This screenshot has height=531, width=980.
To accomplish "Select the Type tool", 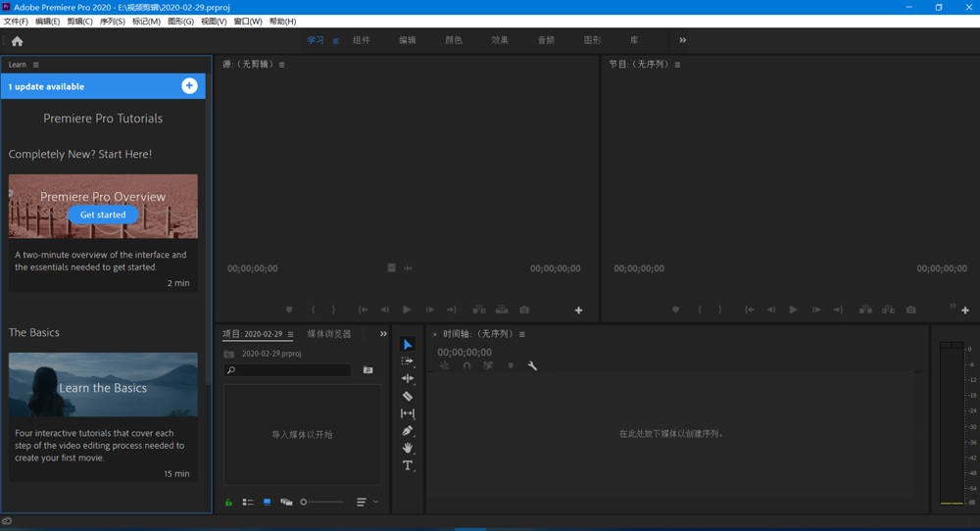I will 408,465.
